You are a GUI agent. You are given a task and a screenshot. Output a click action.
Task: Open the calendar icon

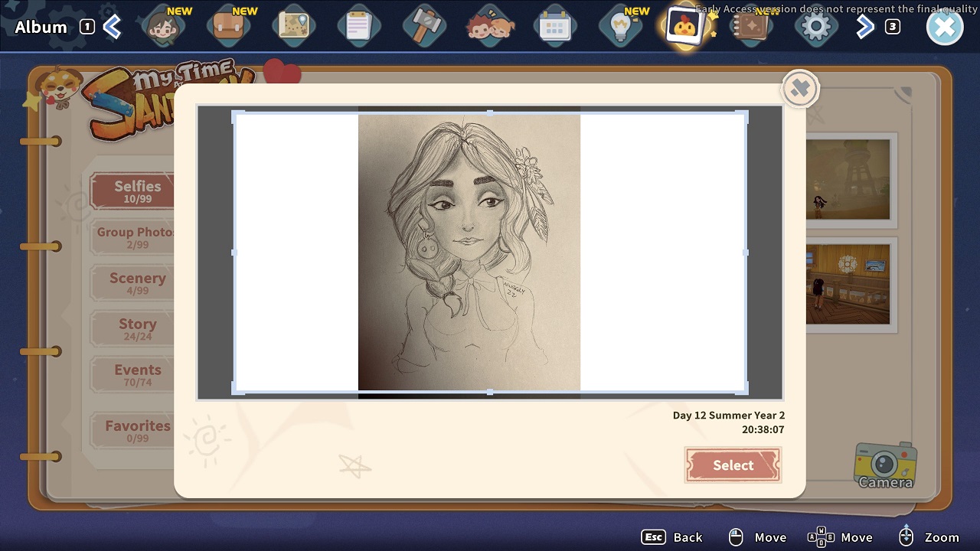coord(554,28)
